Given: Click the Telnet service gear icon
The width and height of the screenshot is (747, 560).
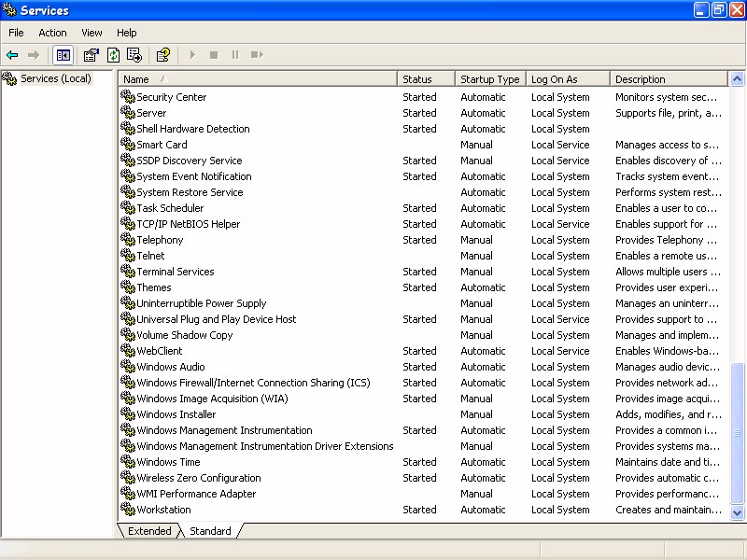Looking at the screenshot, I should pos(128,255).
